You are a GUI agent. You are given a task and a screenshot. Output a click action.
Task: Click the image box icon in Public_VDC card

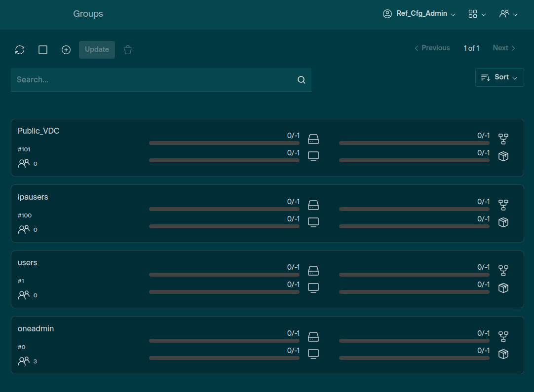point(503,156)
